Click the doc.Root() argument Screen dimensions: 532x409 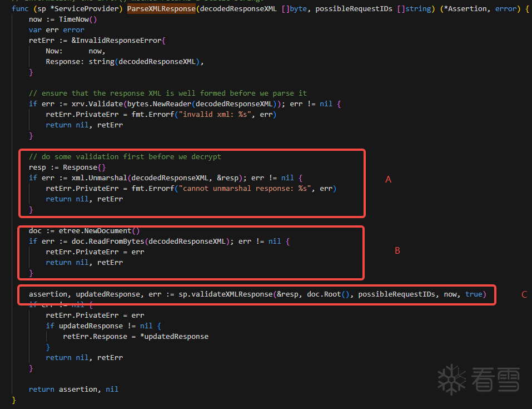(328, 294)
